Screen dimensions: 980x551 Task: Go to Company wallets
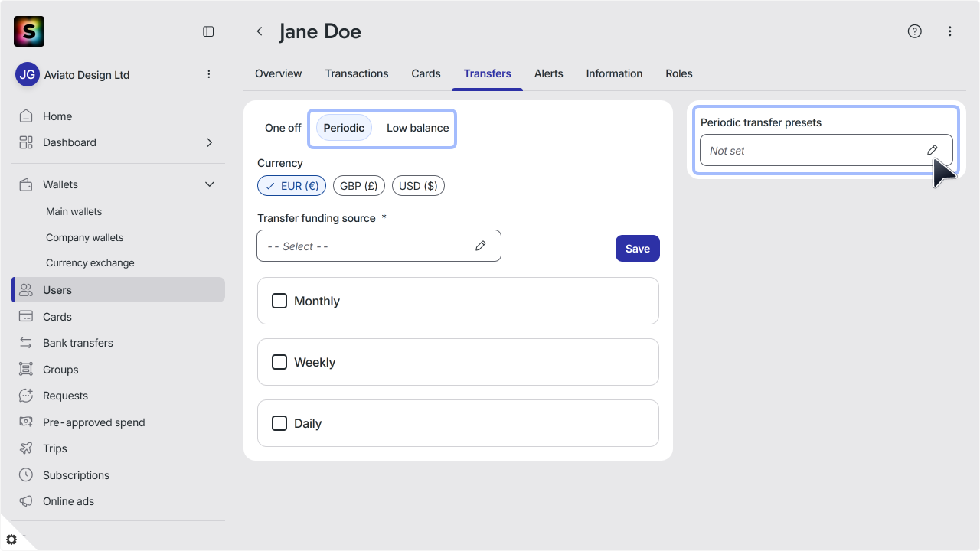point(84,237)
